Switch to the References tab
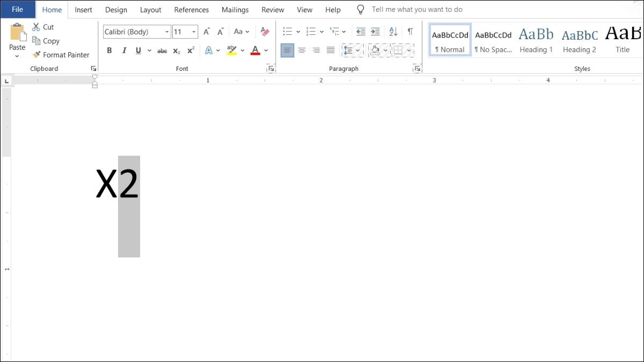Viewport: 644px width, 362px height. point(192,10)
